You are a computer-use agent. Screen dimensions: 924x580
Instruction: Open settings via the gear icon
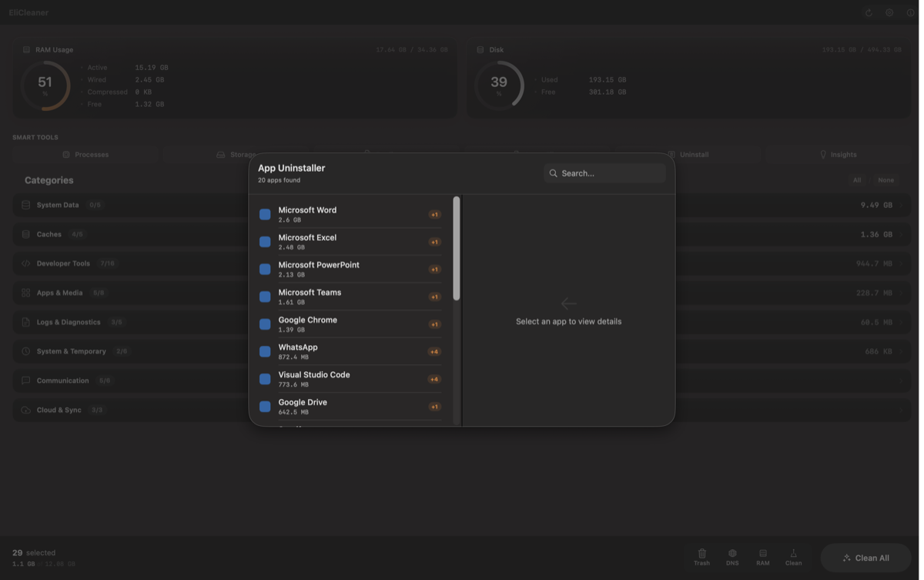coord(889,13)
